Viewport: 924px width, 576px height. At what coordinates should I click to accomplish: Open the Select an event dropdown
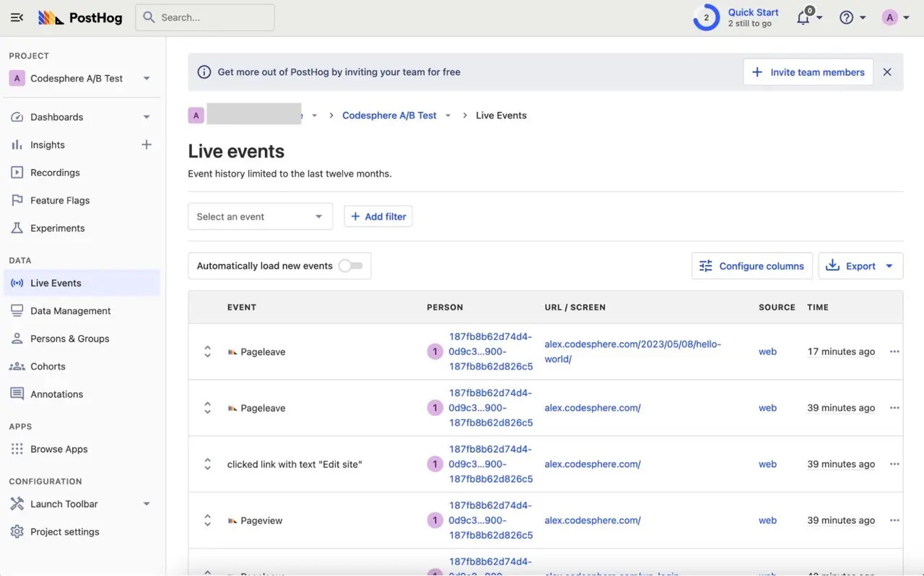[260, 217]
